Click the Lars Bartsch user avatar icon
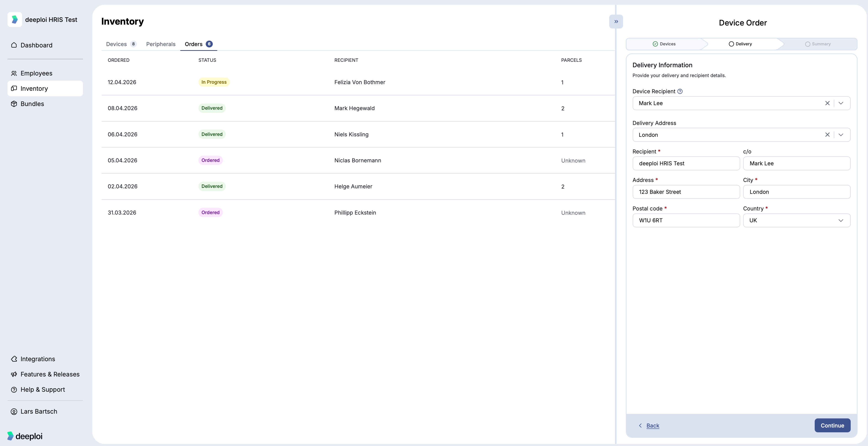Screen dimensions: 868x446 tap(14, 412)
